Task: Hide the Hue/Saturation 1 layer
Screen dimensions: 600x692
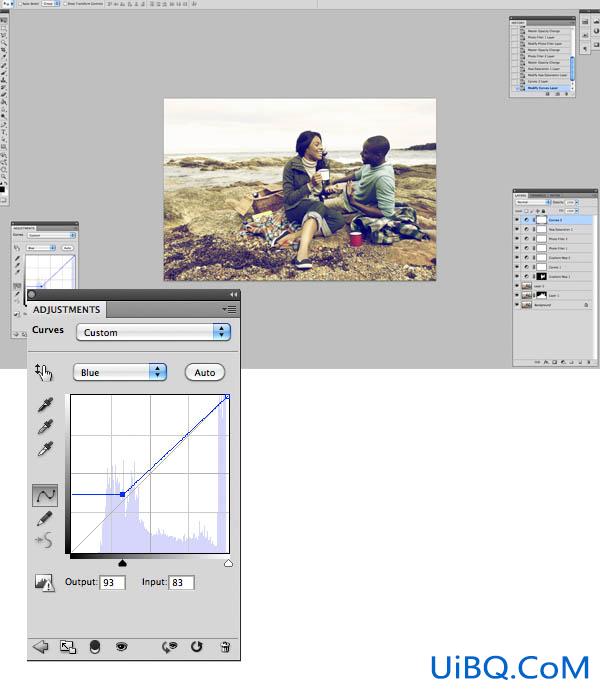Action: 517,229
